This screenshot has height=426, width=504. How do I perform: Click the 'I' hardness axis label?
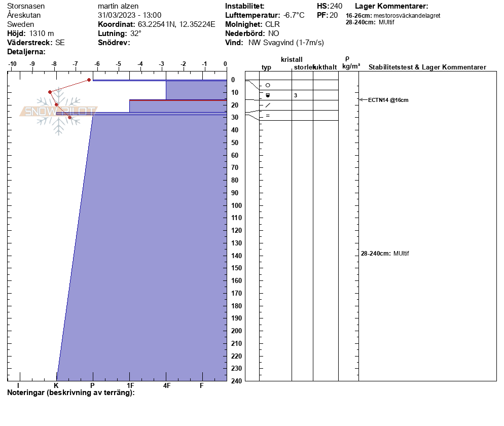tap(18, 385)
